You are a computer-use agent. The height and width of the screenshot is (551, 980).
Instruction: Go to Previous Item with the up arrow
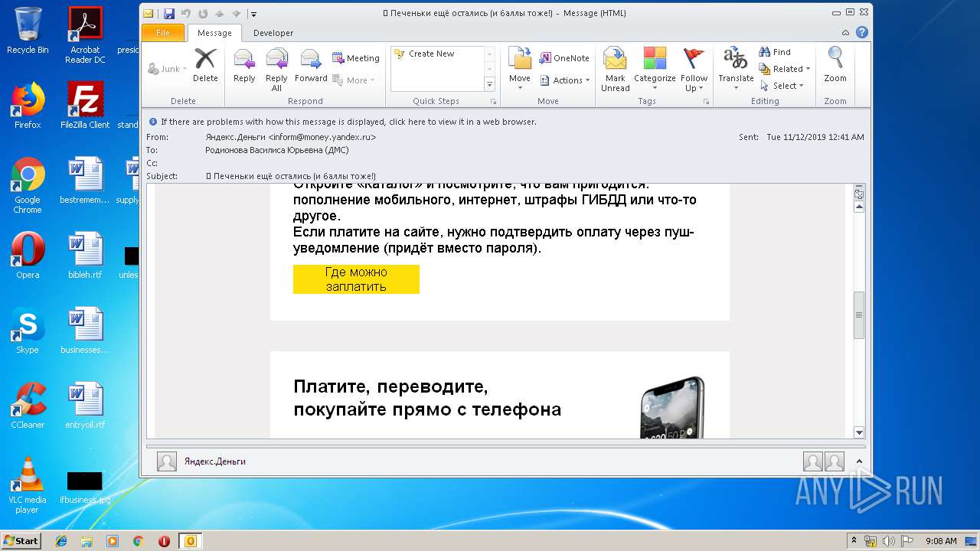220,13
